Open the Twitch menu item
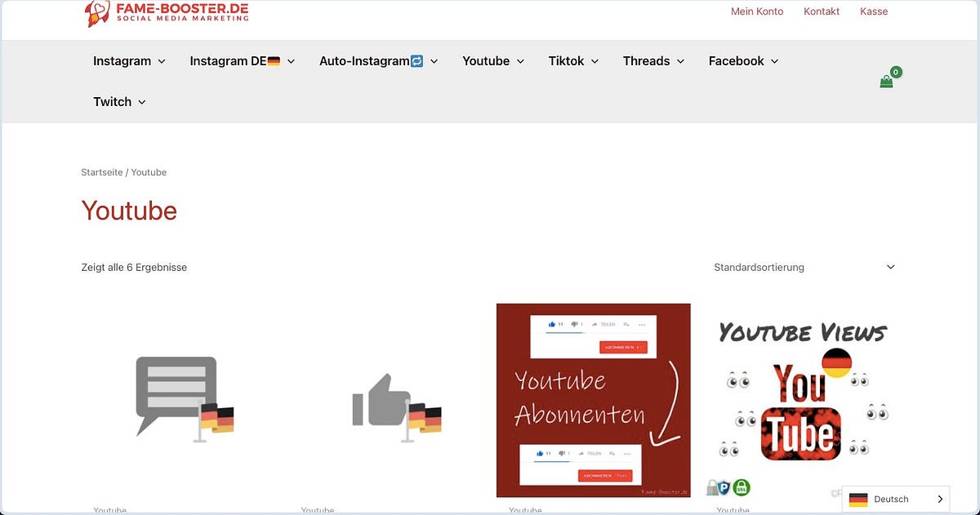 click(x=112, y=102)
